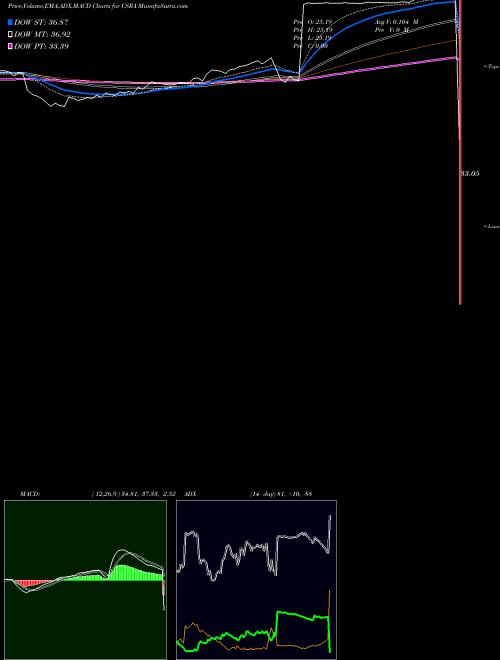Select the 'DOW MT: 36.92' legend text

point(42,34)
